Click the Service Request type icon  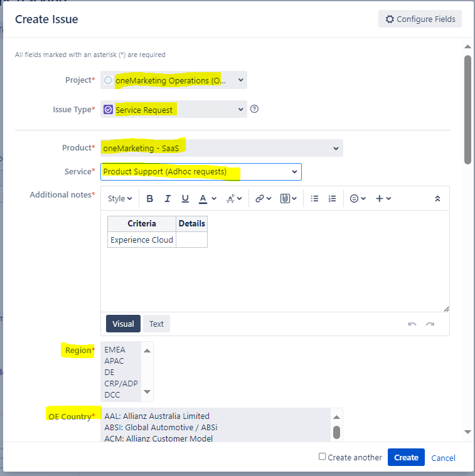[108, 109]
